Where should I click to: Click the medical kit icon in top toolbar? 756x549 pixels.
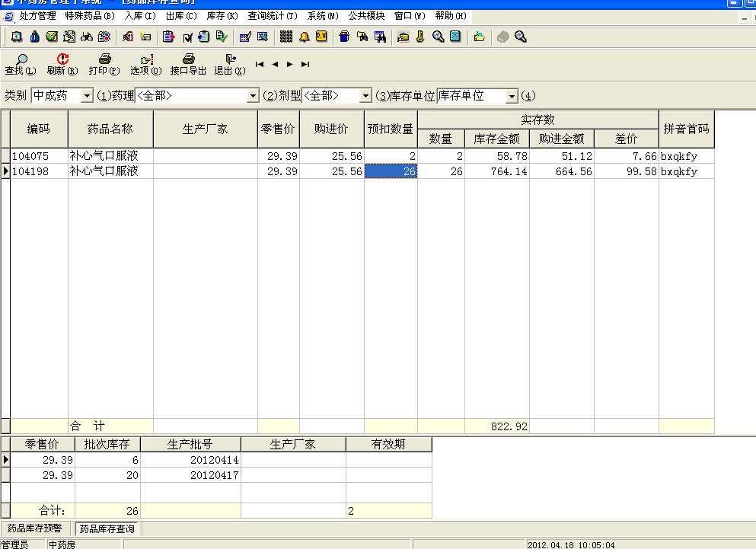[17, 37]
